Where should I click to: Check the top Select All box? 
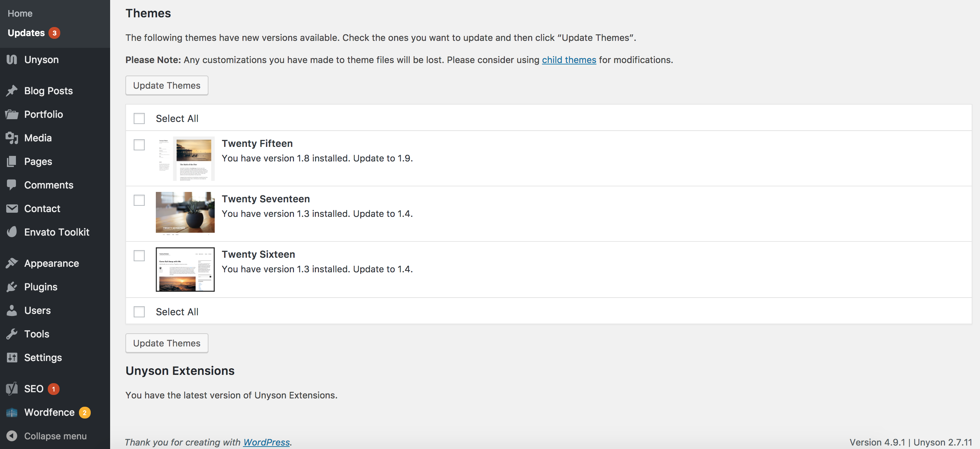coord(139,118)
